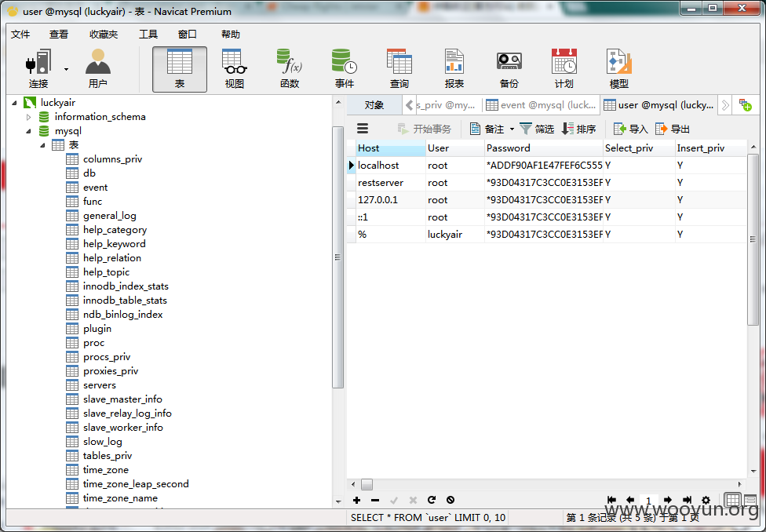Viewport: 766px width, 532px height.
Task: Go to the first page of records
Action: pos(611,500)
